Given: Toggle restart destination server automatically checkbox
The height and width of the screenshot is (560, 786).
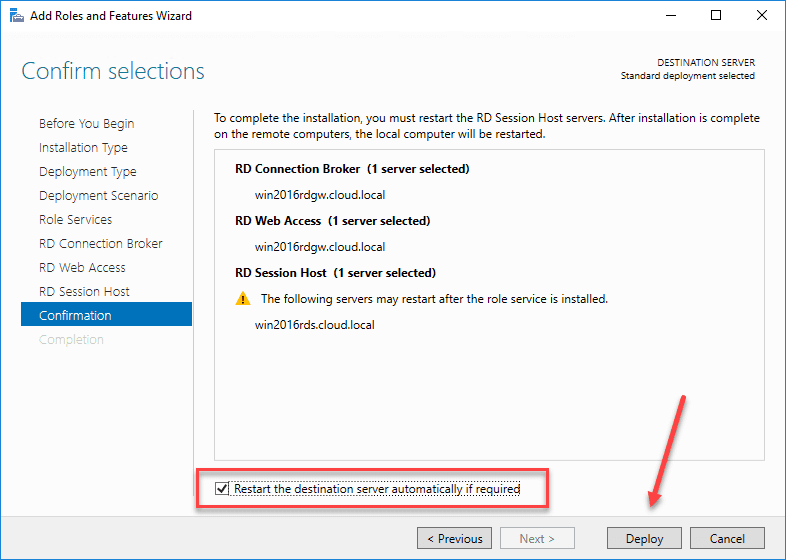Looking at the screenshot, I should coord(222,489).
